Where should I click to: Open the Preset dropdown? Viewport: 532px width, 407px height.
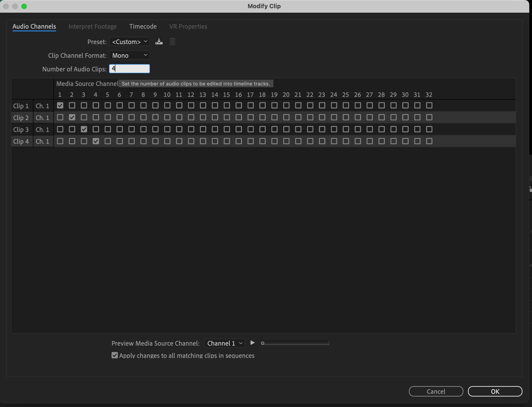(x=129, y=42)
